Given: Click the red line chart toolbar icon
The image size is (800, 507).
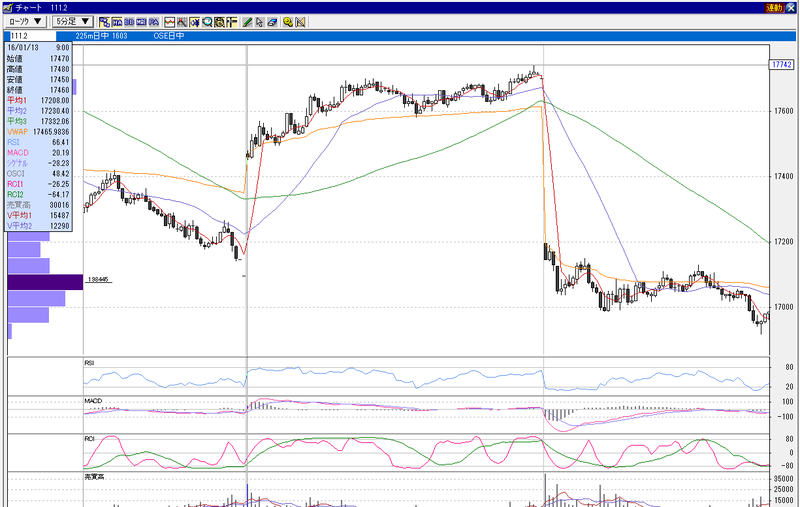Looking at the screenshot, I should point(169,22).
